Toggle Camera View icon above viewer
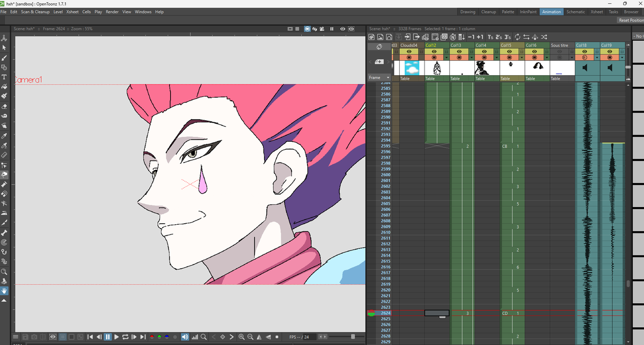644x345 pixels. [322, 29]
